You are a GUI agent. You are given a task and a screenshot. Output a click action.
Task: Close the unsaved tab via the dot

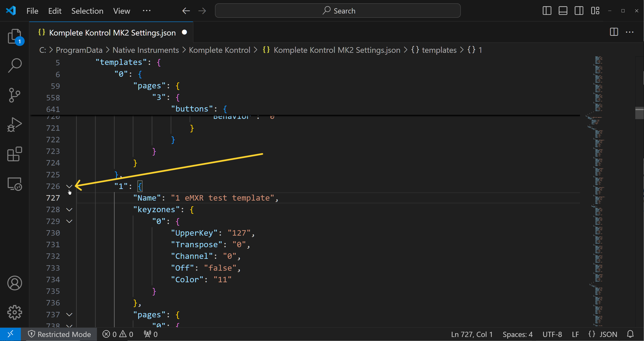coord(184,32)
